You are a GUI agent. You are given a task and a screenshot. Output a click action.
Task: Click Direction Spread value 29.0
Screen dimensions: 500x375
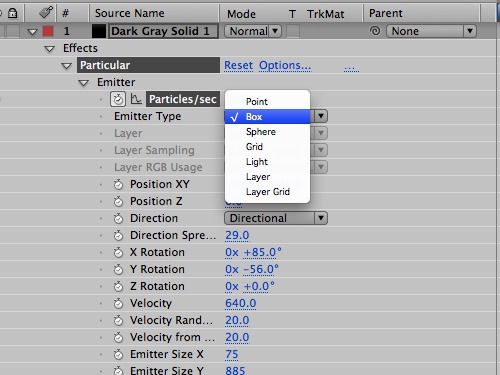coord(237,235)
